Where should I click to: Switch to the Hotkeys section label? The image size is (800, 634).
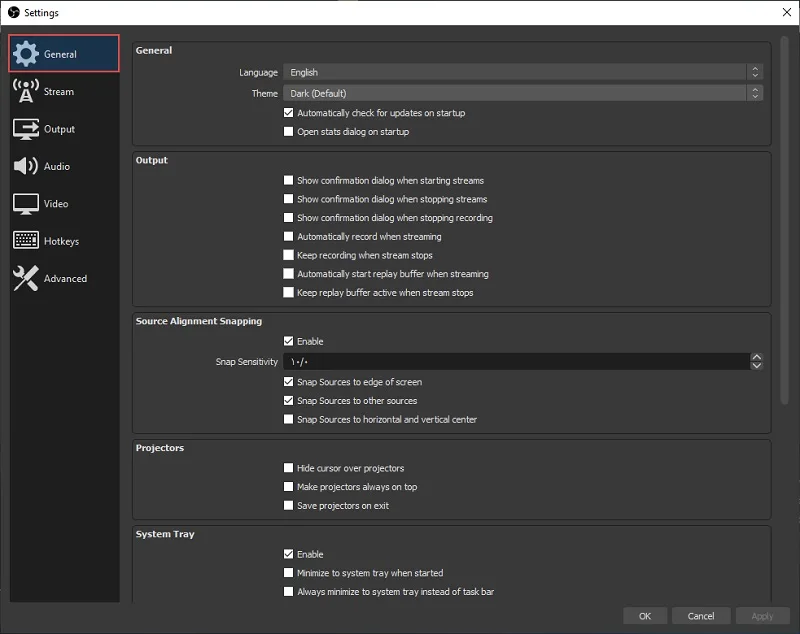pyautogui.click(x=61, y=241)
